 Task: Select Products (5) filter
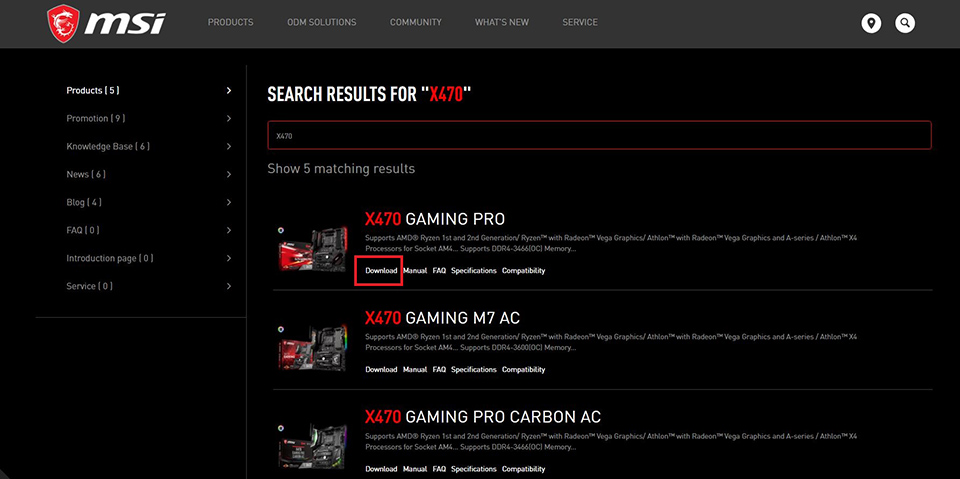[93, 91]
